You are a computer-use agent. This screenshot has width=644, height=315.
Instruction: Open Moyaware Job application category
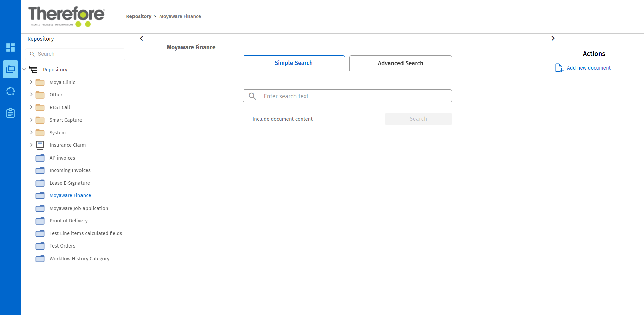(x=79, y=208)
